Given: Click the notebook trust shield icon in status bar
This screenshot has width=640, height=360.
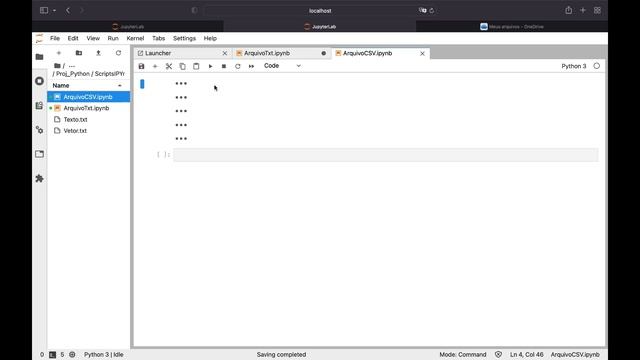Looking at the screenshot, I should tap(498, 354).
